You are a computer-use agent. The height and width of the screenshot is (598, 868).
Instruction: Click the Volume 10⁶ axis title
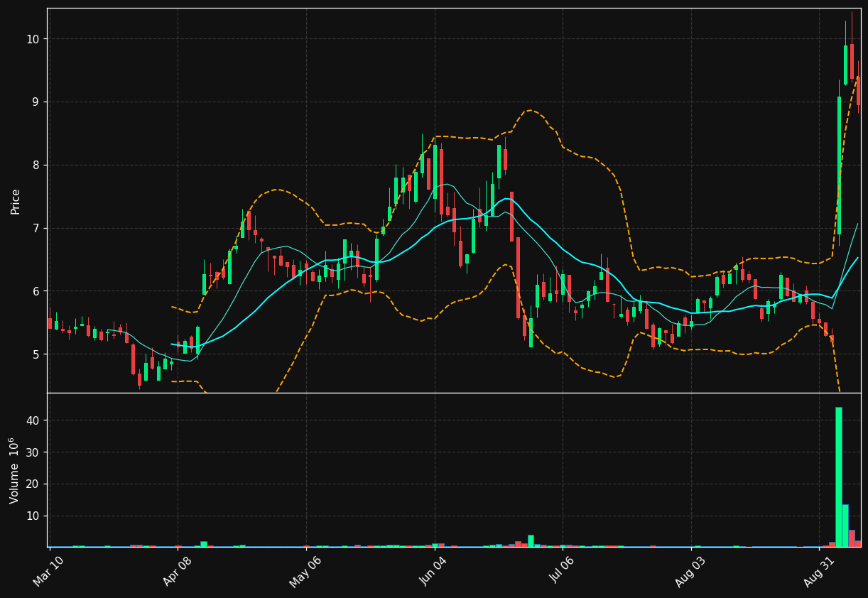pyautogui.click(x=14, y=470)
